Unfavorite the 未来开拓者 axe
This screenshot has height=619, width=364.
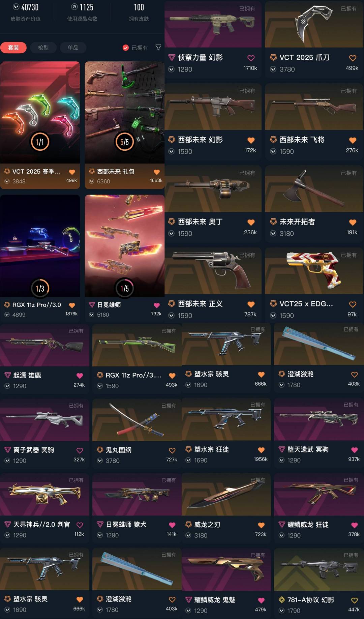[x=353, y=222]
